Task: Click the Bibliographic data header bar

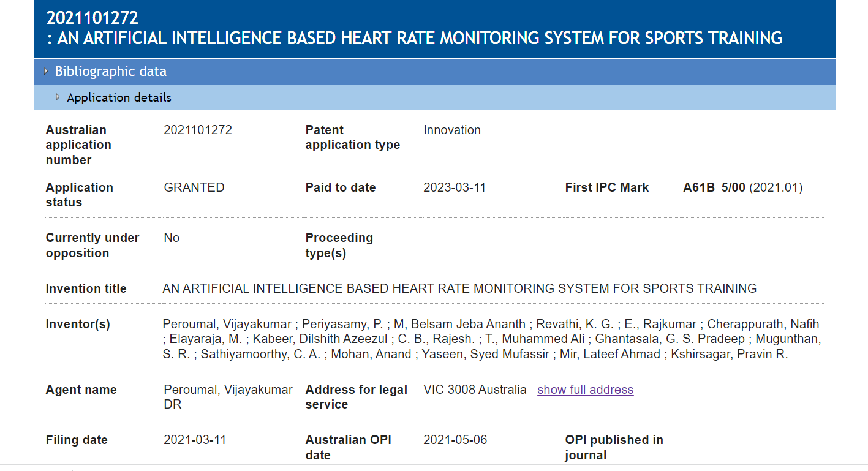Action: 435,72
